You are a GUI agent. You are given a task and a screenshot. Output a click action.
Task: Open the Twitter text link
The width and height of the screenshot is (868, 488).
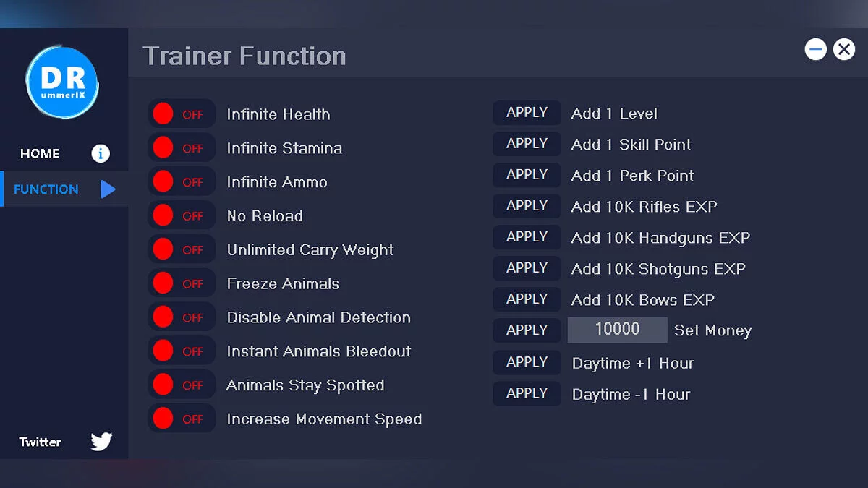[41, 442]
